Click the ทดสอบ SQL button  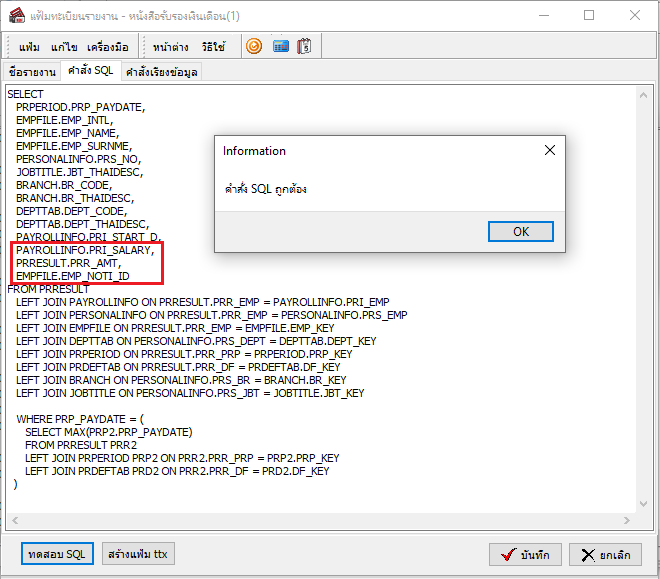(x=56, y=554)
